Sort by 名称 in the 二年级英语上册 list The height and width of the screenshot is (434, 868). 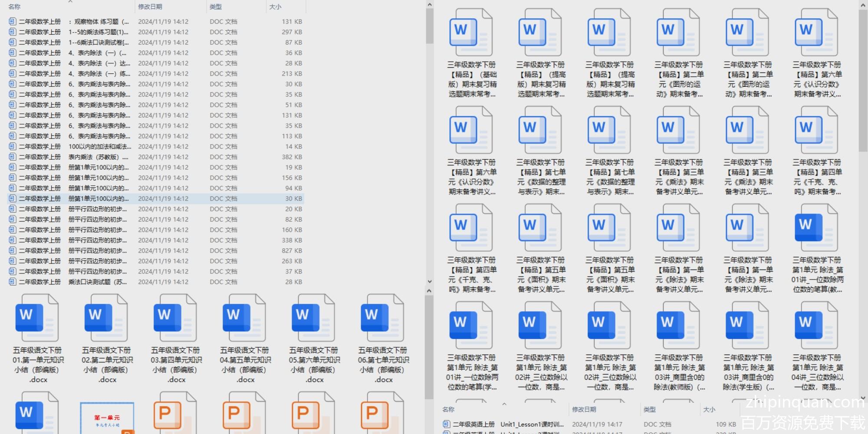448,409
